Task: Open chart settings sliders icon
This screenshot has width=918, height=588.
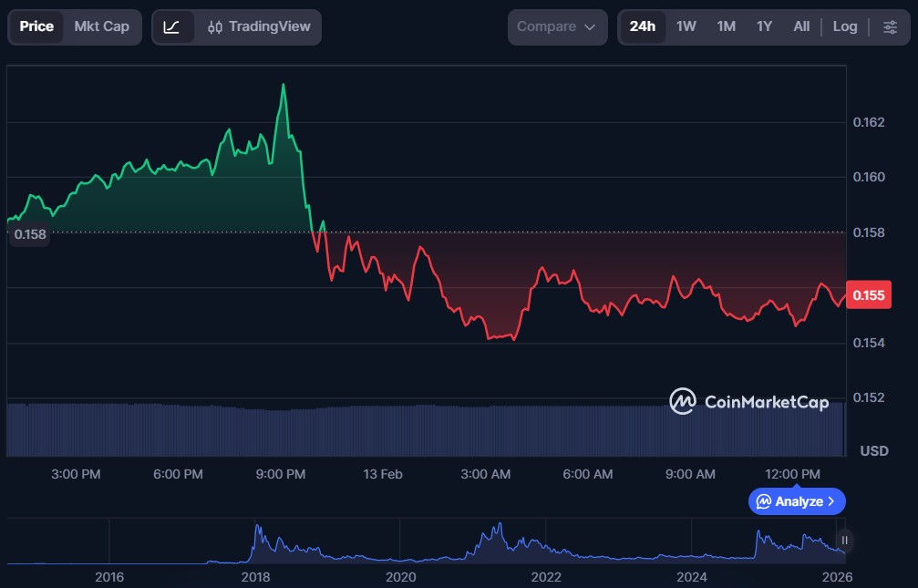Action: click(x=890, y=26)
